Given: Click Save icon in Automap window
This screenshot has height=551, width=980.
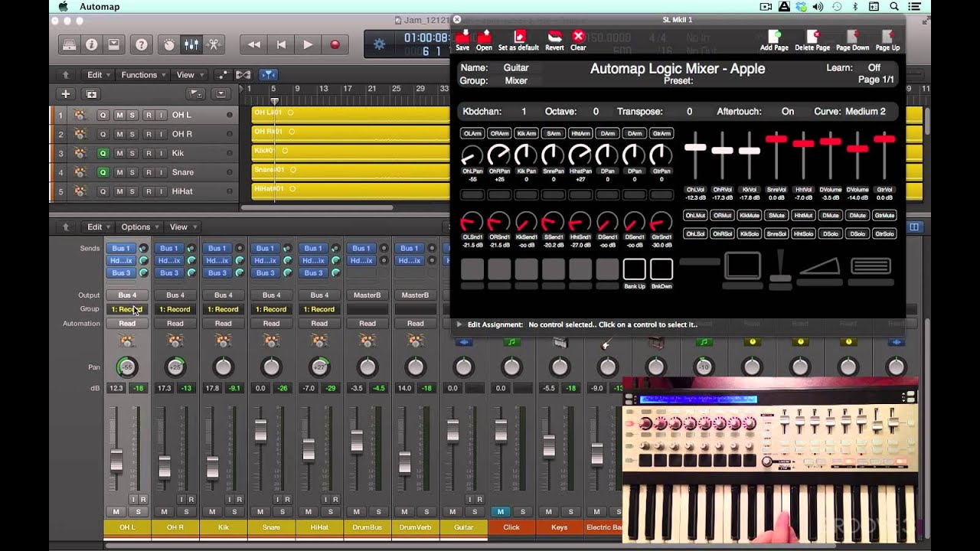Looking at the screenshot, I should click(x=462, y=40).
